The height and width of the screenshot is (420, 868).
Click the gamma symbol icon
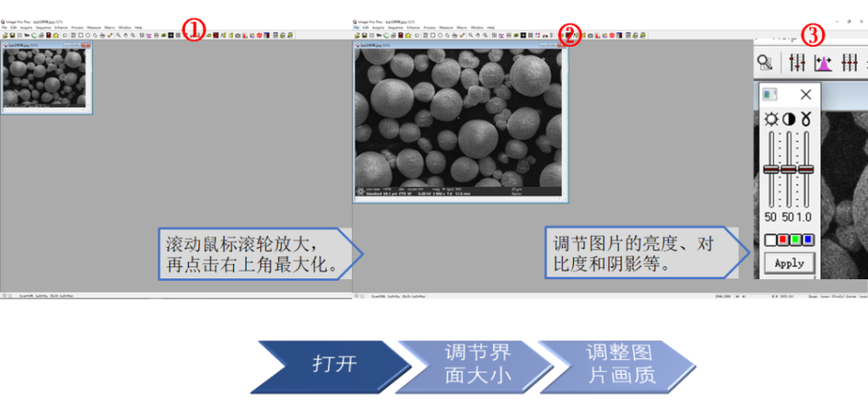click(806, 120)
